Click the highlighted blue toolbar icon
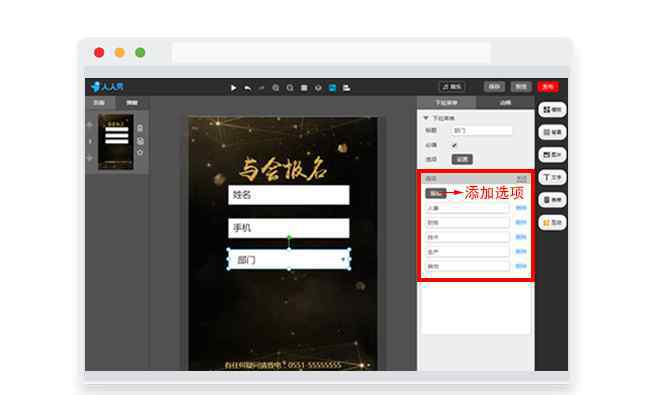The width and height of the screenshot is (660, 395). click(x=333, y=88)
